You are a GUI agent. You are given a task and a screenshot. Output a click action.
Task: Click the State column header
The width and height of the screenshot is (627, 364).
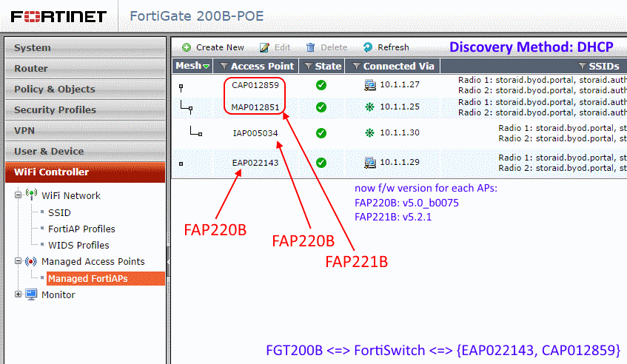point(322,67)
